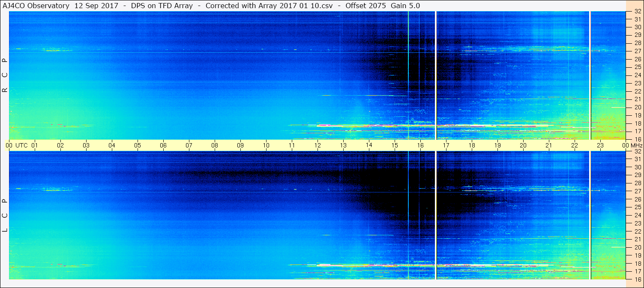Select hour 16 on the UTC time axis
Image resolution: width=644 pixels, height=288 pixels.
point(420,146)
